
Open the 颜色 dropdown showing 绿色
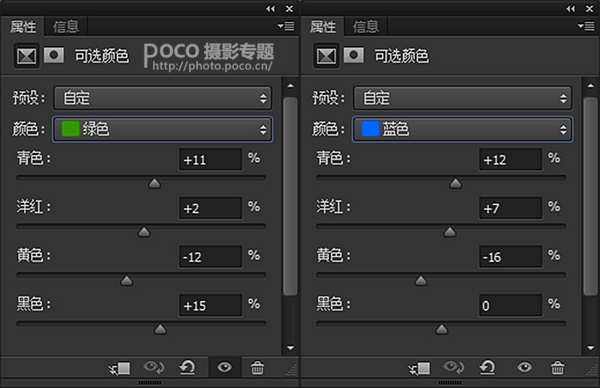(163, 129)
